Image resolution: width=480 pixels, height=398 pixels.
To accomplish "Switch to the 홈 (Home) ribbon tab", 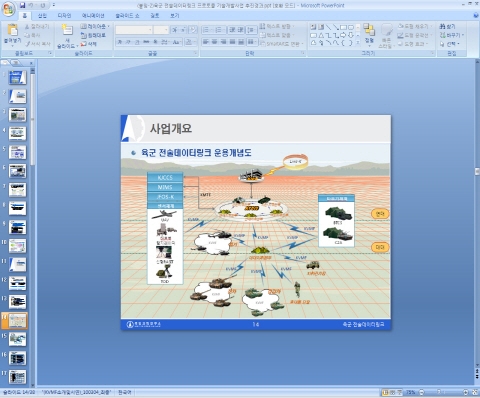I will pyautogui.click(x=24, y=15).
